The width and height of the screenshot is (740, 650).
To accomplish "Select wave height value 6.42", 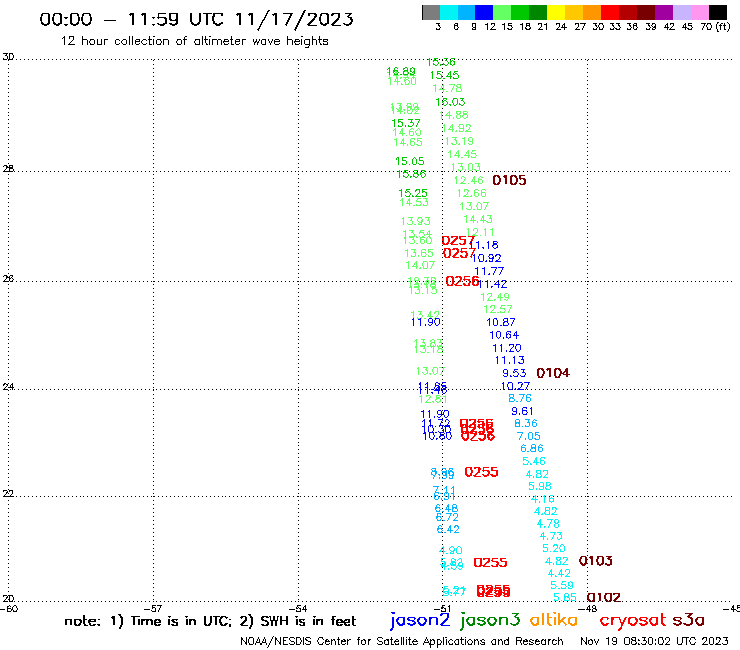I will 448,529.
